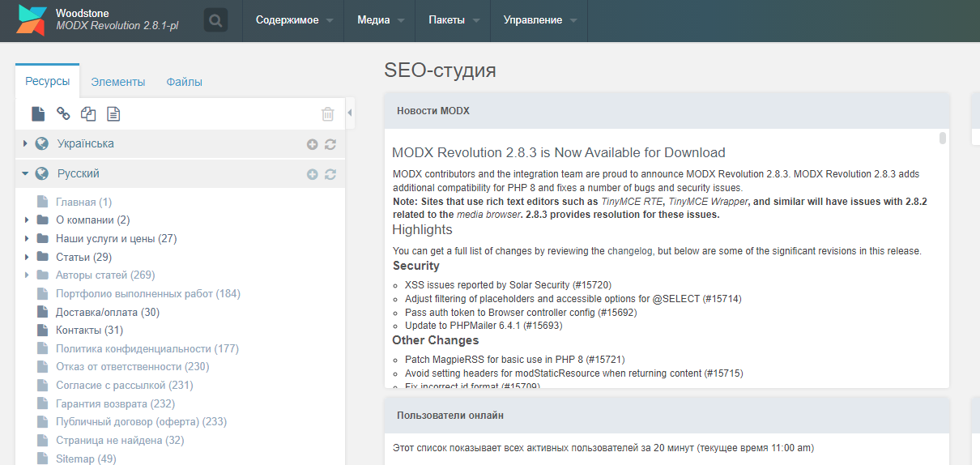Screen dimensions: 980x465
Task: Switch to the Ресурсы tab
Action: [48, 81]
